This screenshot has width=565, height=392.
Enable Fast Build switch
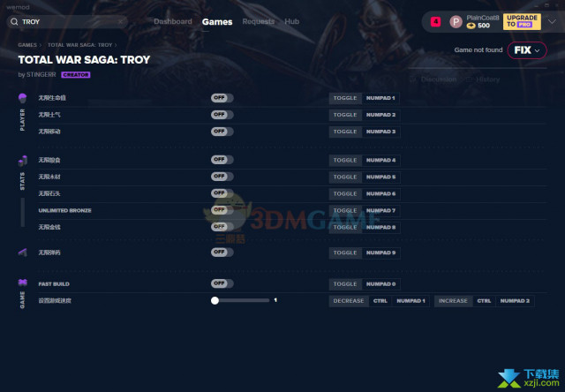click(x=222, y=283)
